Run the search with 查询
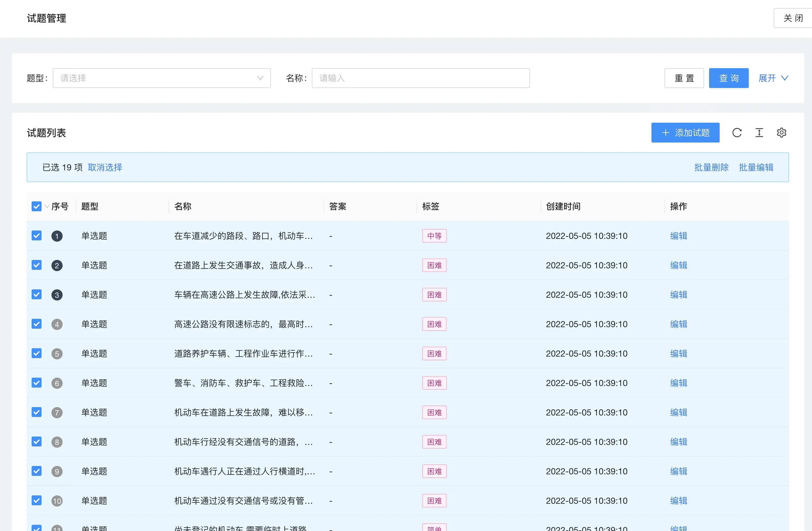The height and width of the screenshot is (531, 812). [728, 78]
